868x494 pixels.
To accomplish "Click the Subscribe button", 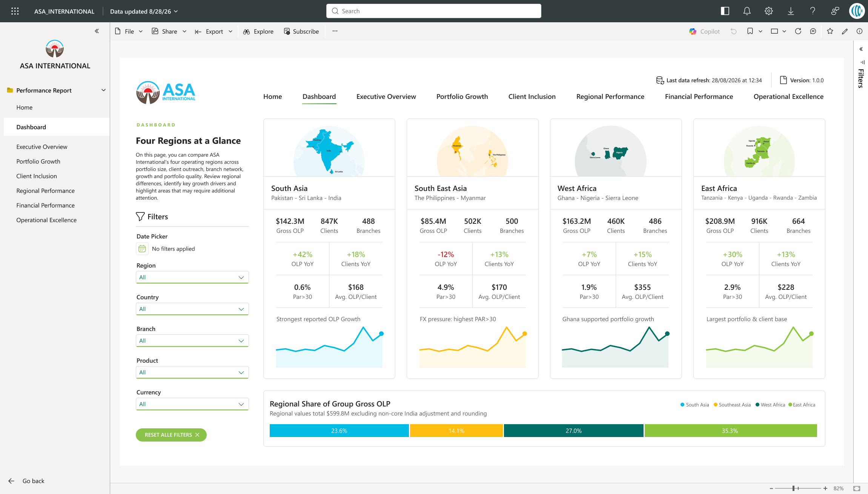I will tap(301, 31).
